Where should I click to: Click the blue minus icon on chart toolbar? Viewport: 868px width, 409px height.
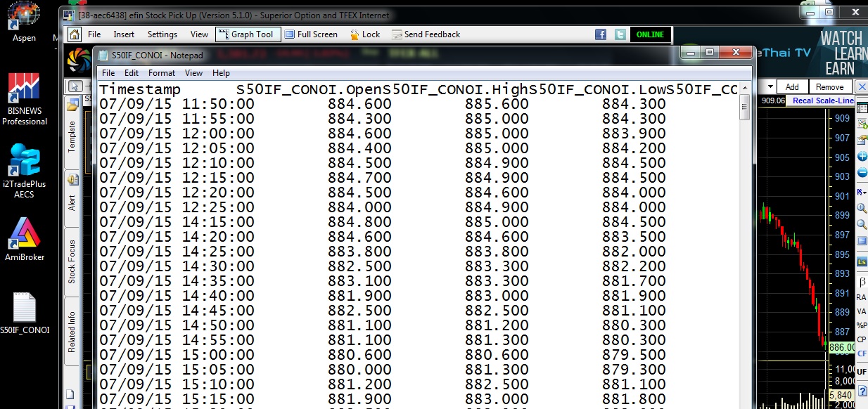862,173
